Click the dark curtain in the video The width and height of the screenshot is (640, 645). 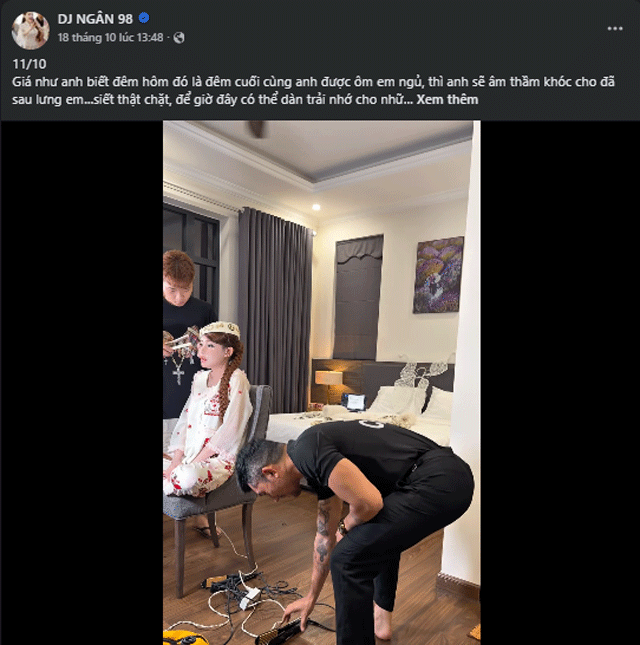[x=274, y=300]
